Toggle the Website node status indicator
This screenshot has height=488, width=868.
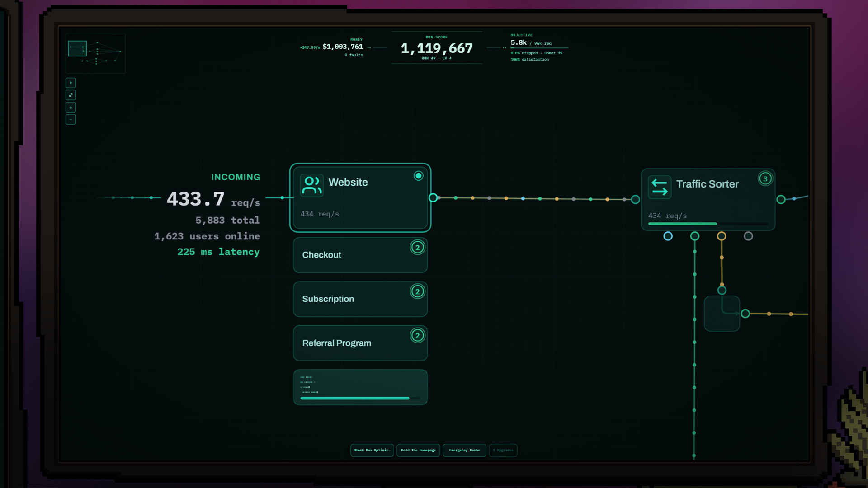419,176
